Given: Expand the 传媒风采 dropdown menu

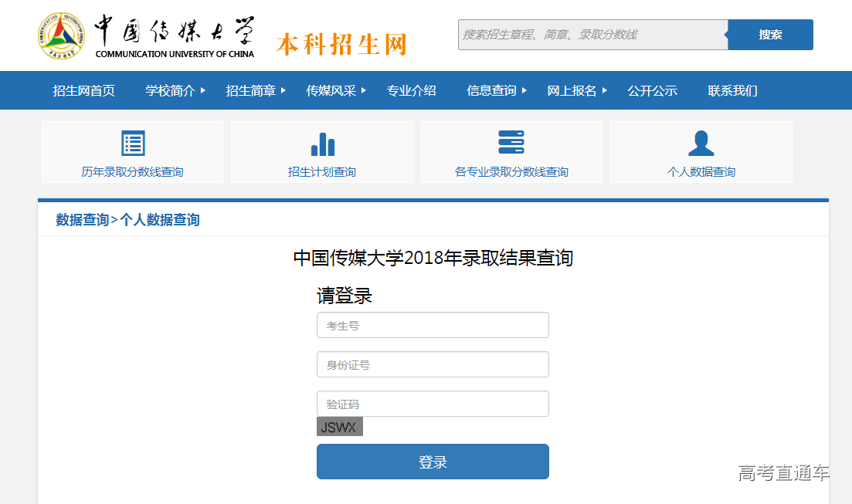Looking at the screenshot, I should 364,90.
